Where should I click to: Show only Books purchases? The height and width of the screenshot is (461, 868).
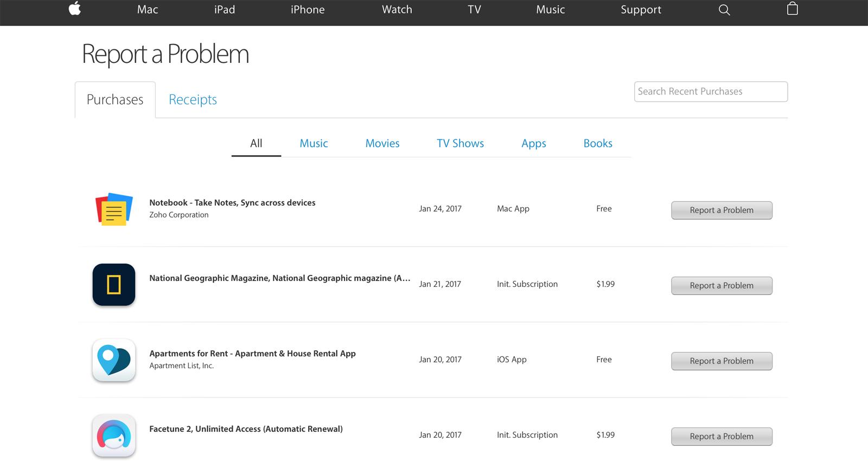(x=597, y=144)
